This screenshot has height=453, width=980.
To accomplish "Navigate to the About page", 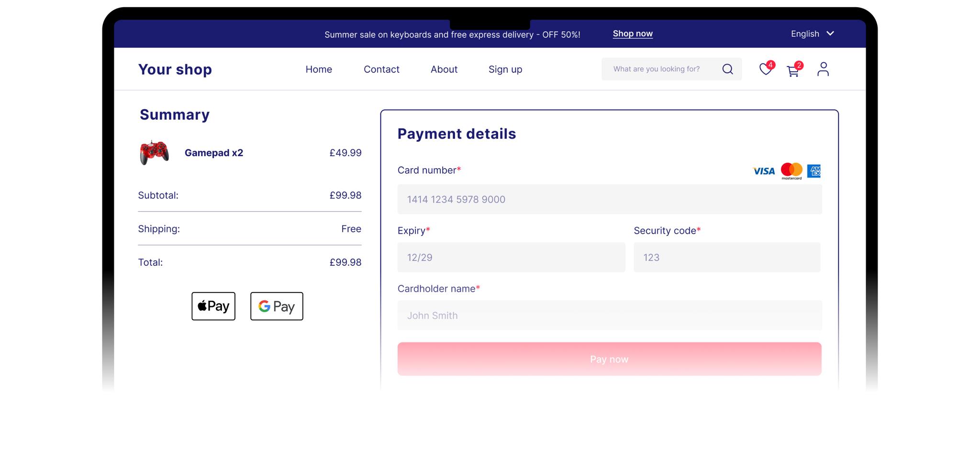I will pos(444,69).
